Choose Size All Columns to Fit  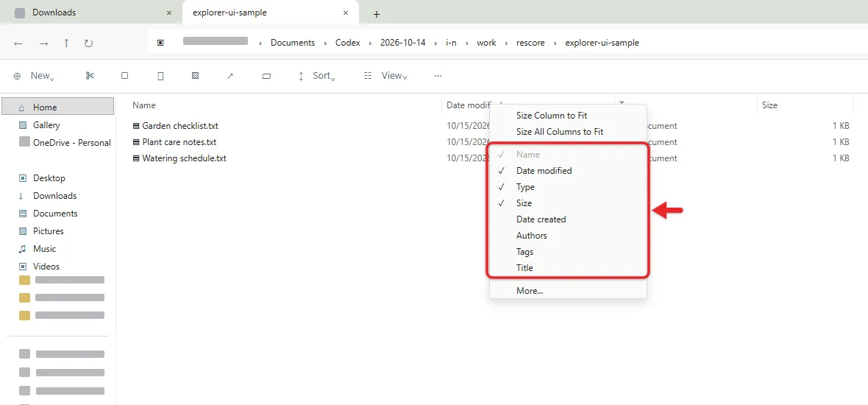click(x=568, y=132)
